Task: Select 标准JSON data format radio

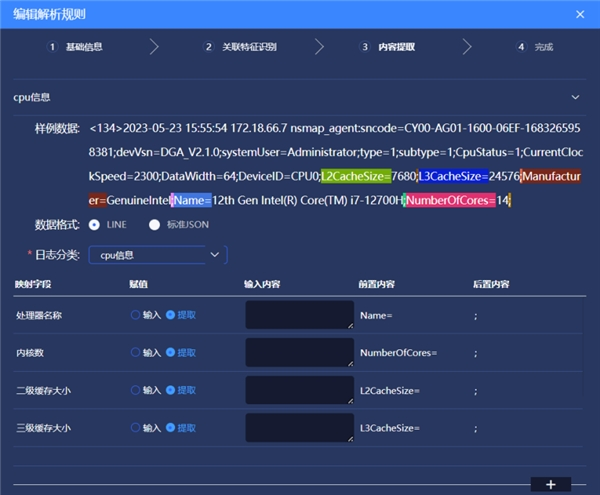Action: [x=154, y=225]
